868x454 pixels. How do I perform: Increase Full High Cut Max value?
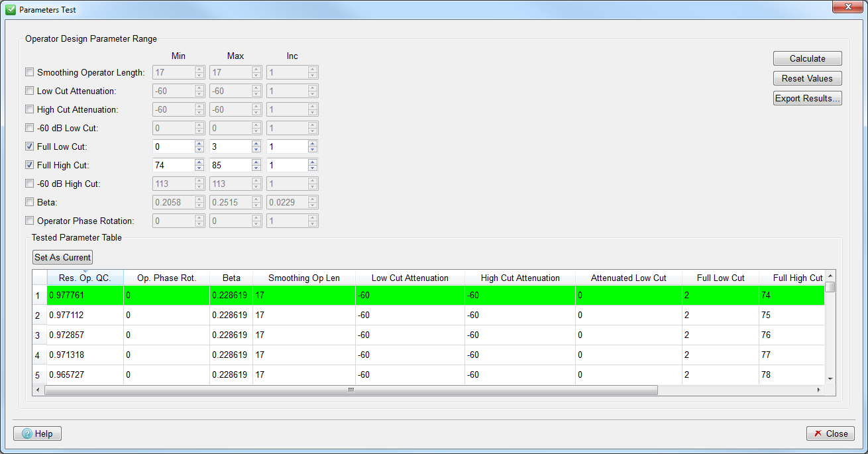point(256,162)
